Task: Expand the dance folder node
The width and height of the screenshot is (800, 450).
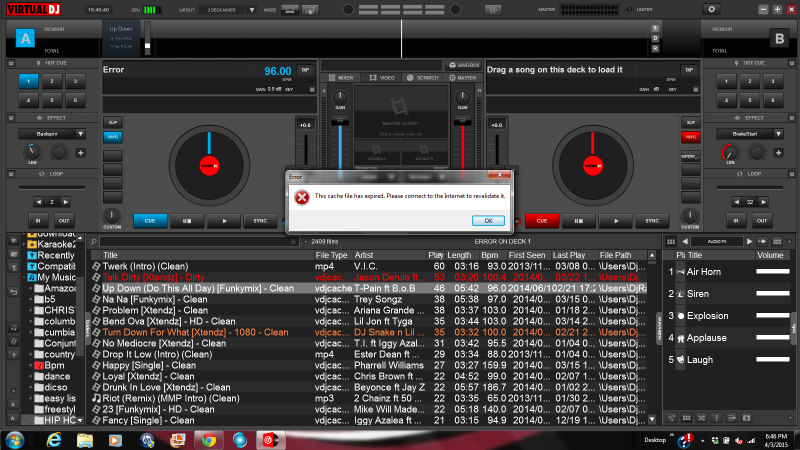Action: click(31, 377)
